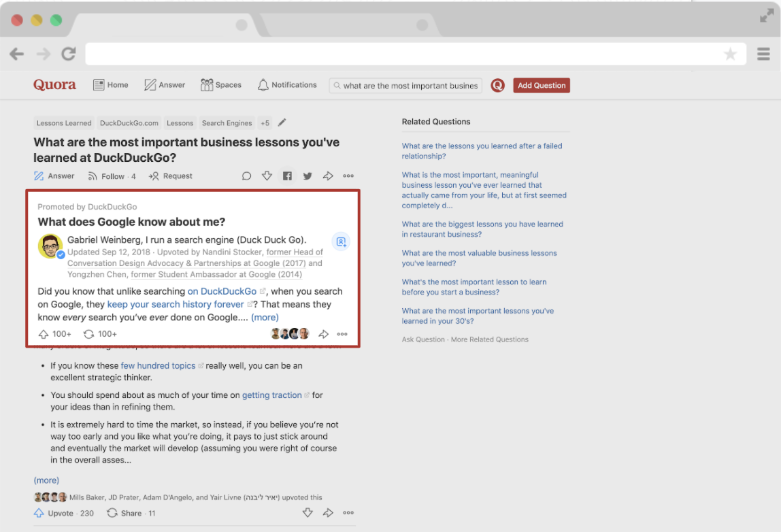Toggle Follow on the question
781x532 pixels.
[x=112, y=176]
